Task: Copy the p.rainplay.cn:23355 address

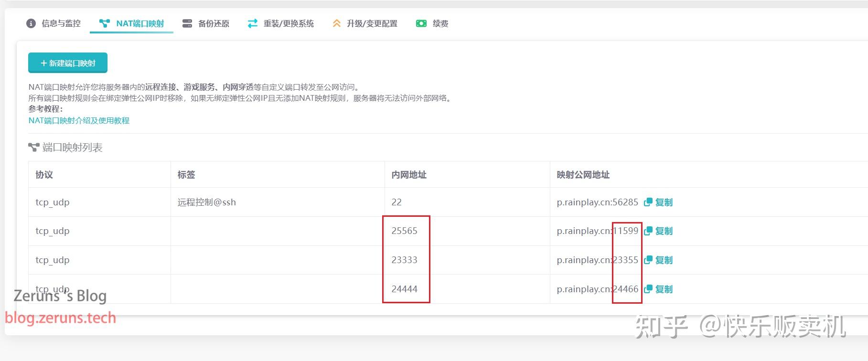Action: (x=658, y=260)
